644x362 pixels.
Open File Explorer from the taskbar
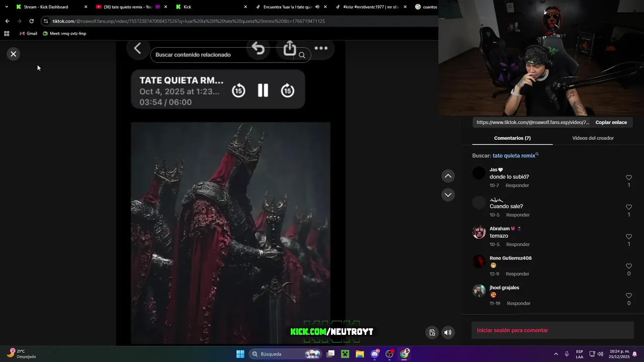pos(360,354)
